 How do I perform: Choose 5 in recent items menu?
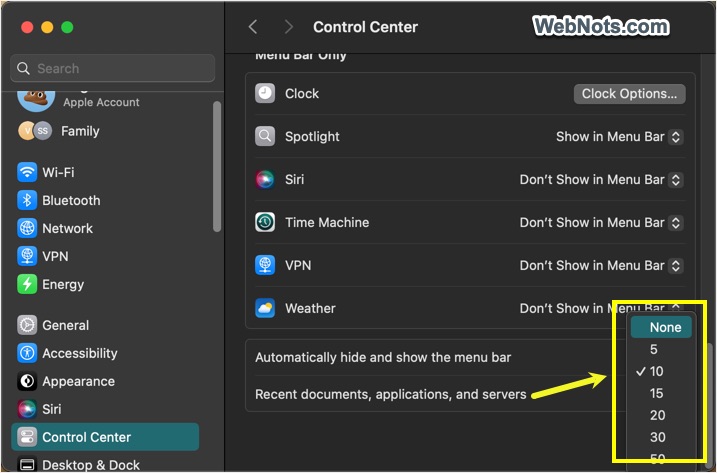[661, 349]
